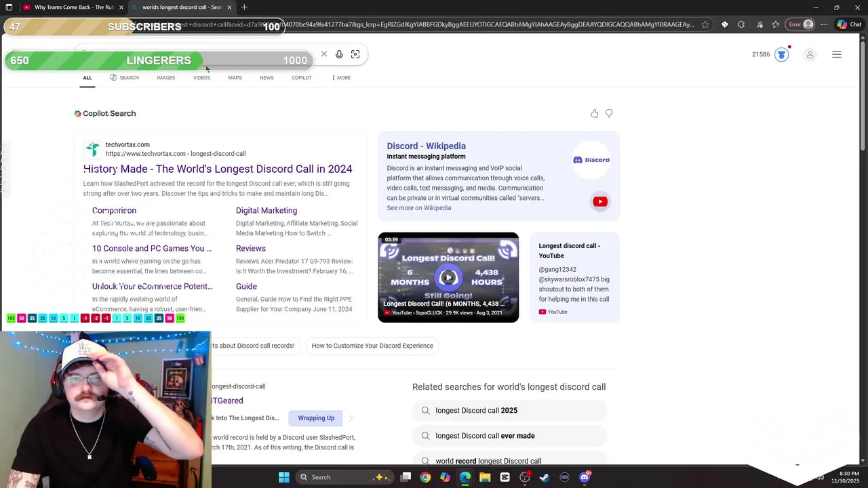The width and height of the screenshot is (868, 488).
Task: Select the ALL results tab
Action: pos(87,78)
